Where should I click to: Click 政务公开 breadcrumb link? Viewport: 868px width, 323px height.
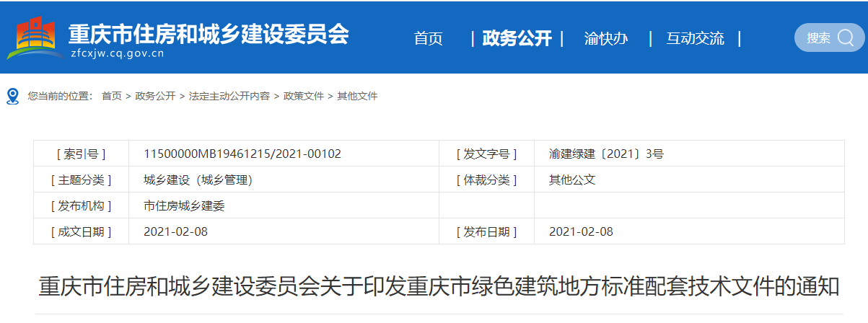pyautogui.click(x=155, y=96)
